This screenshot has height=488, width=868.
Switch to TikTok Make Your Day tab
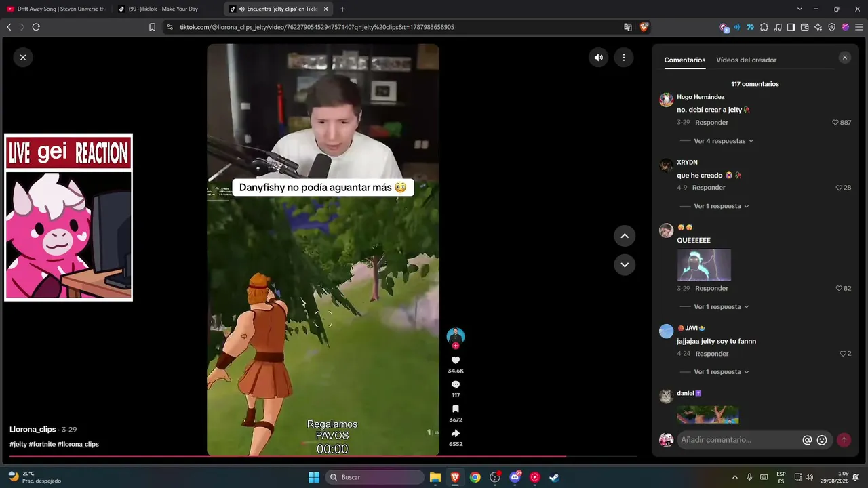pos(167,9)
